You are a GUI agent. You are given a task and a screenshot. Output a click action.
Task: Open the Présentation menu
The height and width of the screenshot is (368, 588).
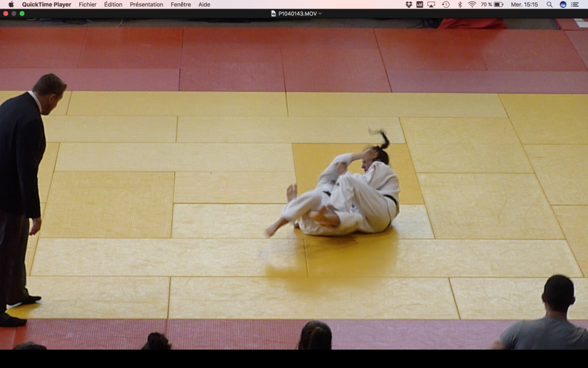click(146, 5)
